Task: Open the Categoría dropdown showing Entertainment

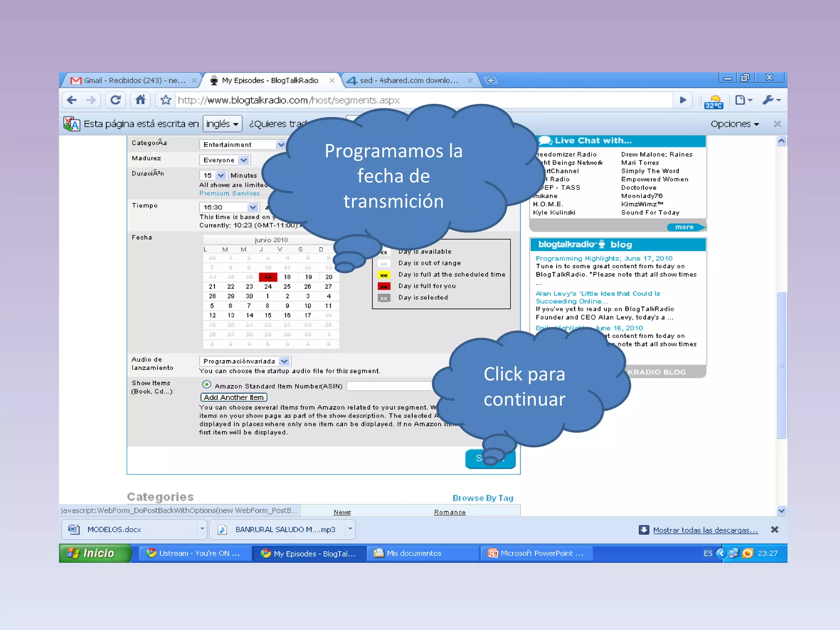Action: click(242, 145)
